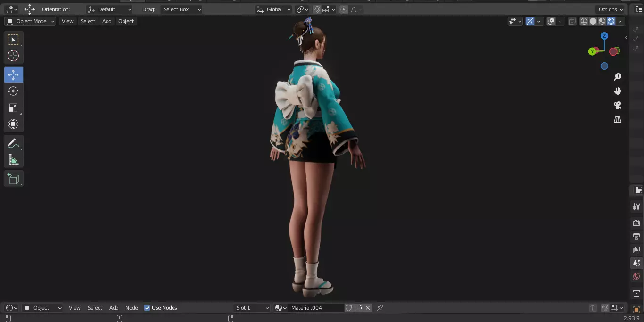644x322 pixels.
Task: Open object visibility and selectability dropdown
Action: point(515,21)
